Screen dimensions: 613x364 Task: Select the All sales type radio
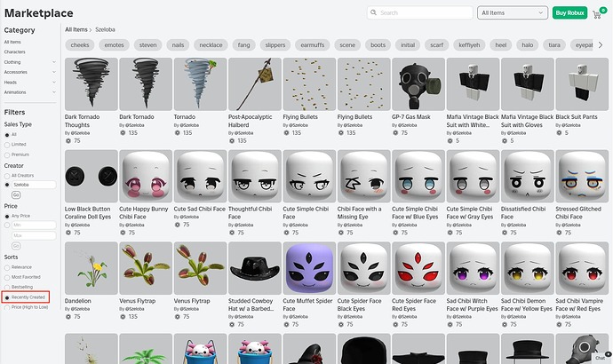pos(7,135)
